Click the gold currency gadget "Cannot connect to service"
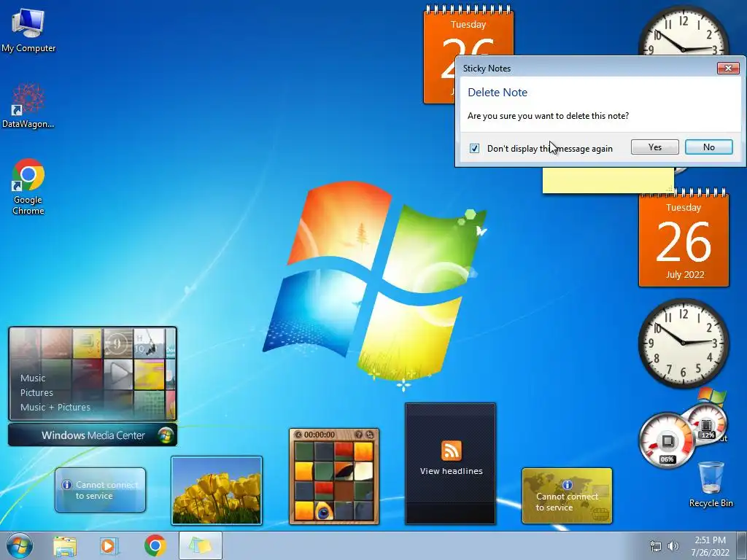The image size is (747, 560). [567, 496]
